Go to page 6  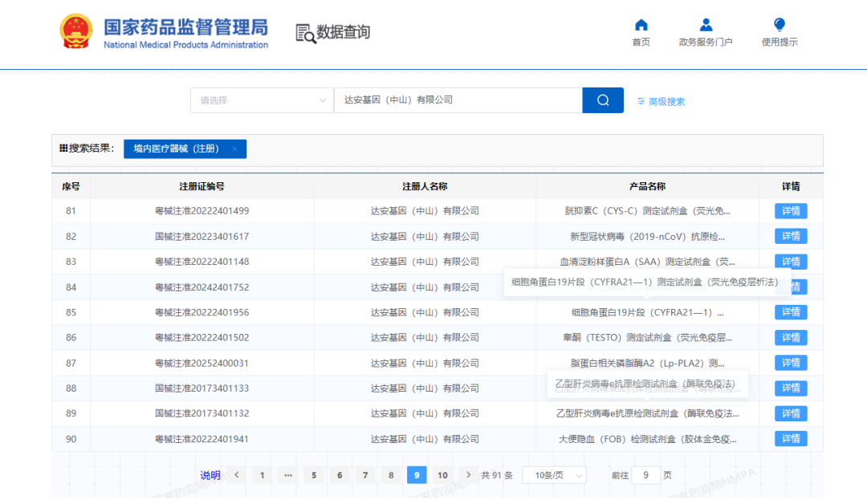tap(340, 475)
